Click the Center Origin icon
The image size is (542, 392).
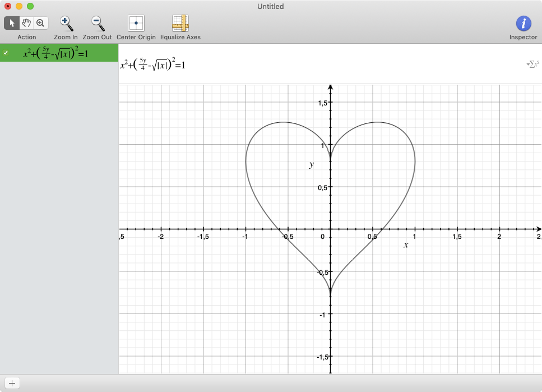[136, 23]
